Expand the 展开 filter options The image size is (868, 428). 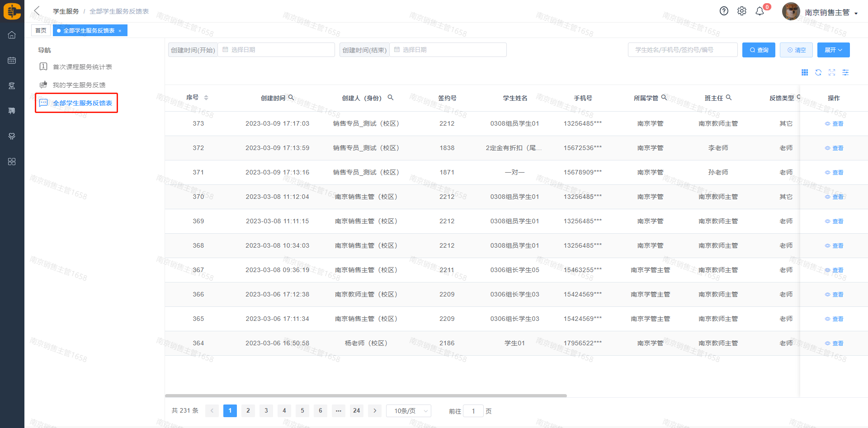(833, 50)
